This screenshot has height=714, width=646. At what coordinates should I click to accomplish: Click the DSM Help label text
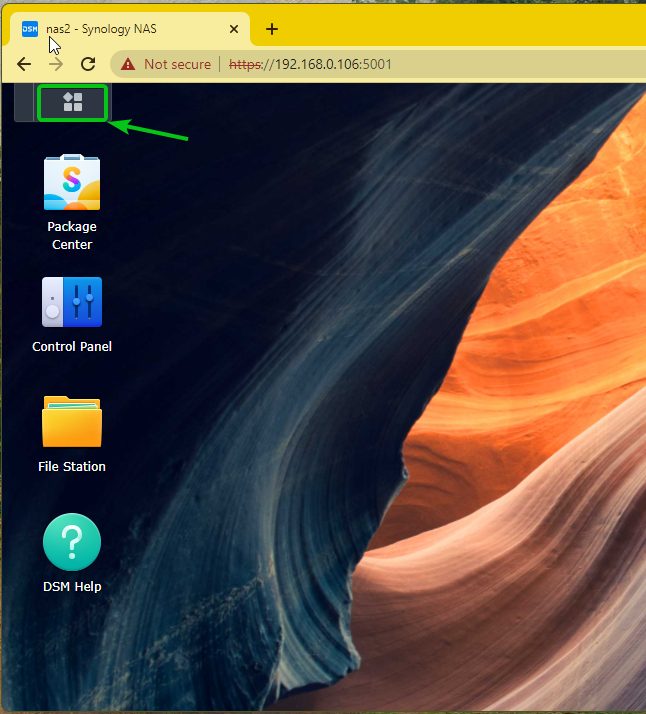72,586
